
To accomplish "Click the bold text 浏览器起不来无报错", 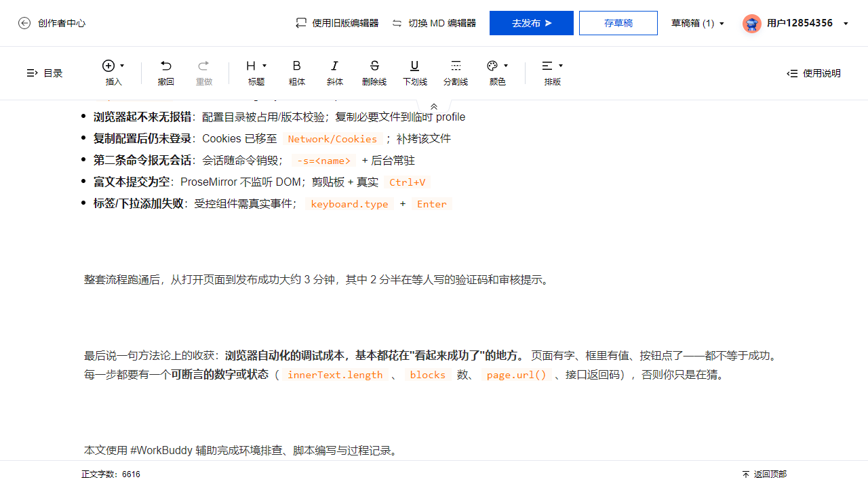I will coord(142,117).
